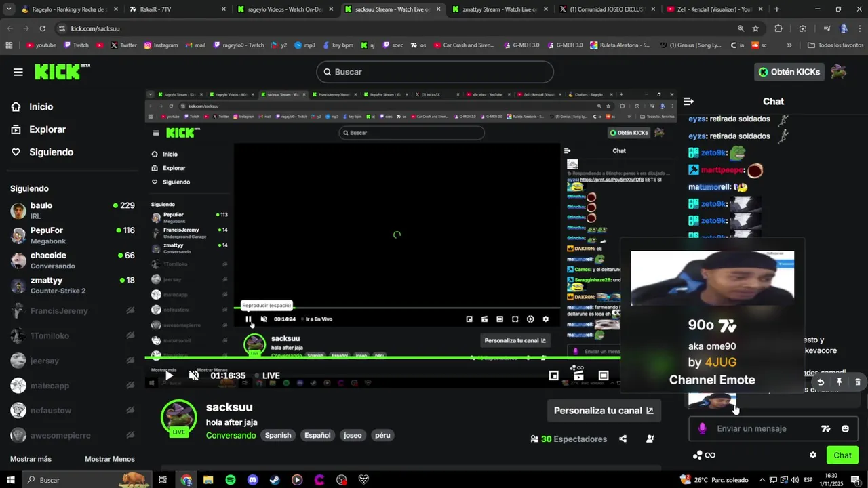Collapse the Chat panel with the arrow icon
This screenshot has width=868, height=488.
click(689, 101)
